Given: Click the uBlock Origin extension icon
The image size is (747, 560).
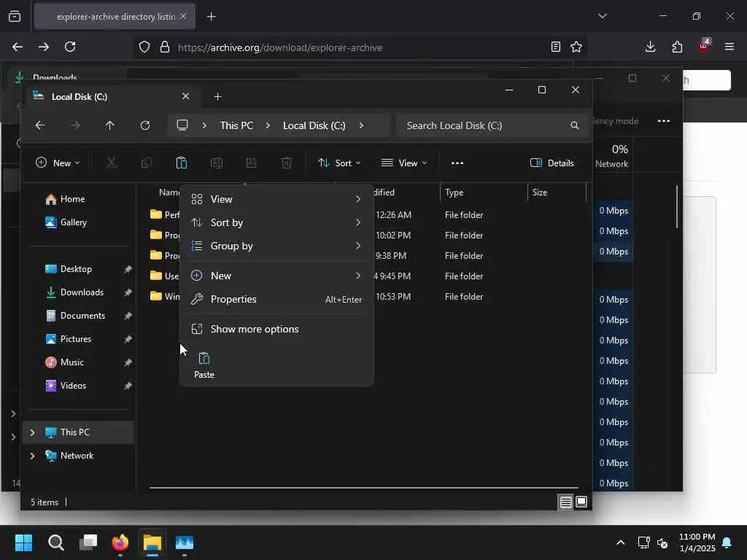Looking at the screenshot, I should pyautogui.click(x=704, y=46).
